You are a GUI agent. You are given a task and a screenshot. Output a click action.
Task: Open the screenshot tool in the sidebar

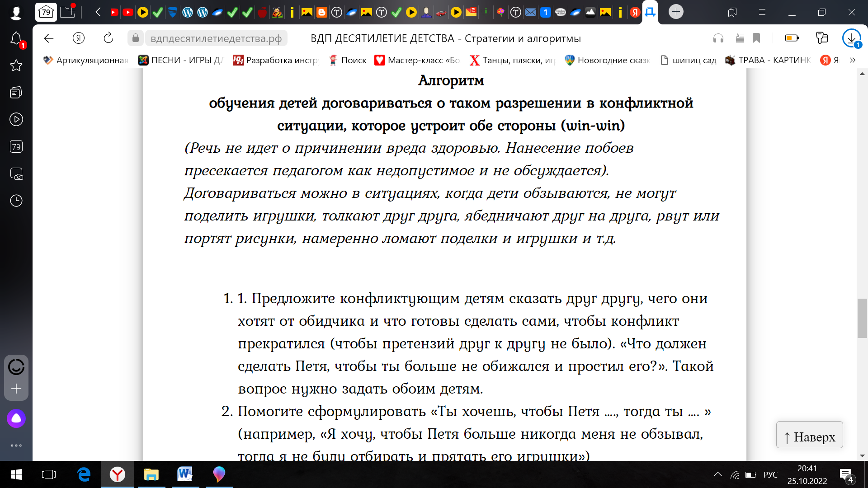(x=16, y=174)
